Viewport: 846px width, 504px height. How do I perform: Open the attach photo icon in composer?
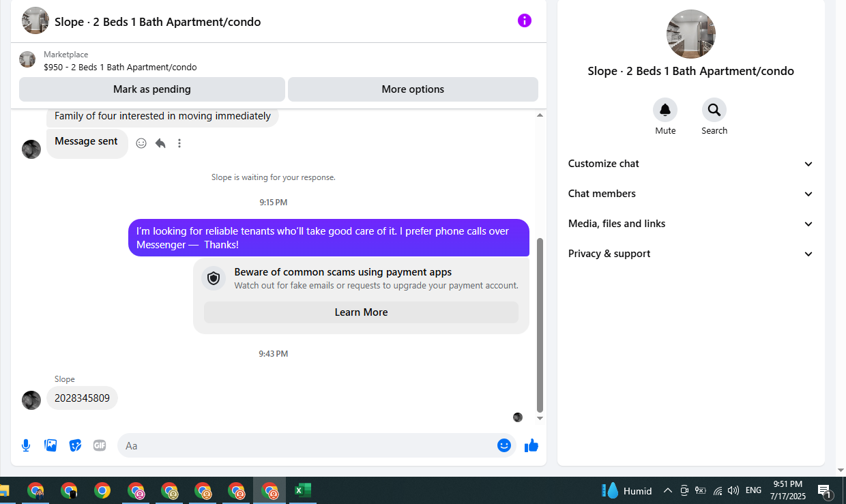pyautogui.click(x=50, y=445)
